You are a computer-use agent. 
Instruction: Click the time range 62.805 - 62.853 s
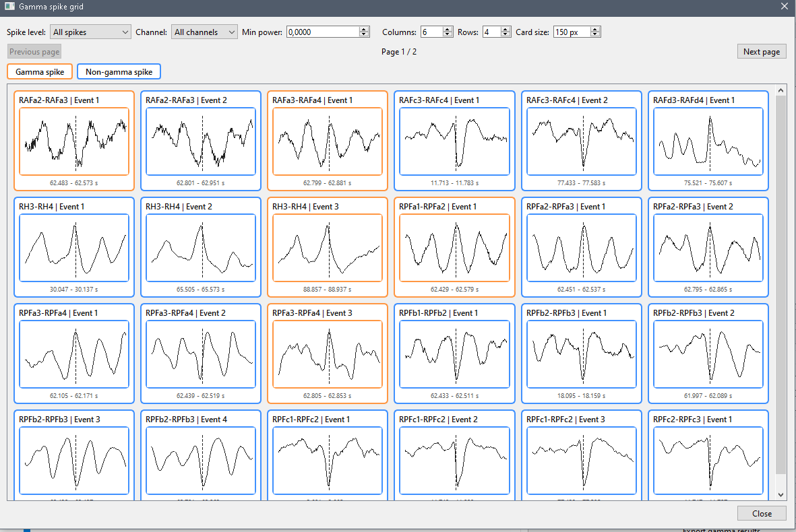click(x=328, y=395)
